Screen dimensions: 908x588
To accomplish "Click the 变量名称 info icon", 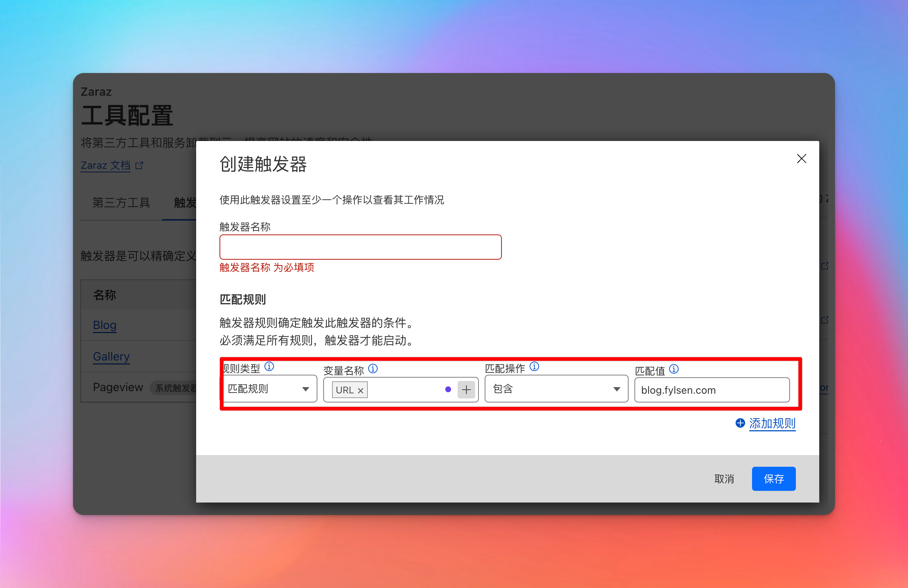I will [373, 369].
